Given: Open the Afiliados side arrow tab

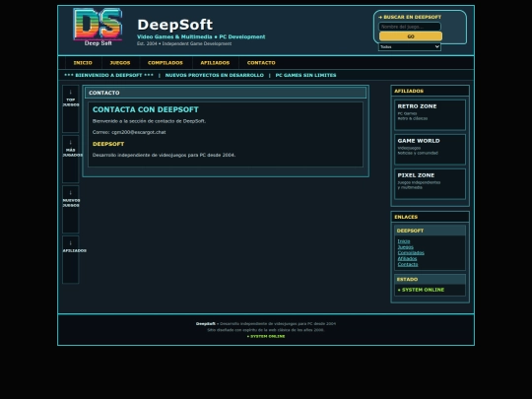Looking at the screenshot, I should click(71, 259).
